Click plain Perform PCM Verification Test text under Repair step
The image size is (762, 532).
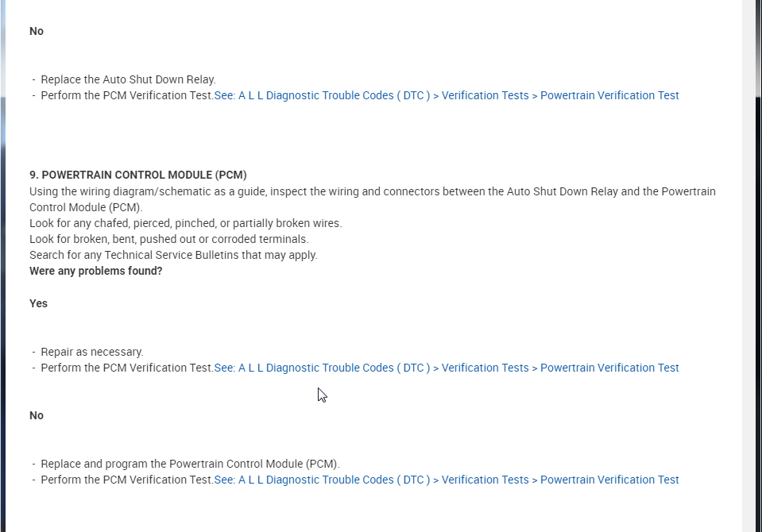[126, 368]
